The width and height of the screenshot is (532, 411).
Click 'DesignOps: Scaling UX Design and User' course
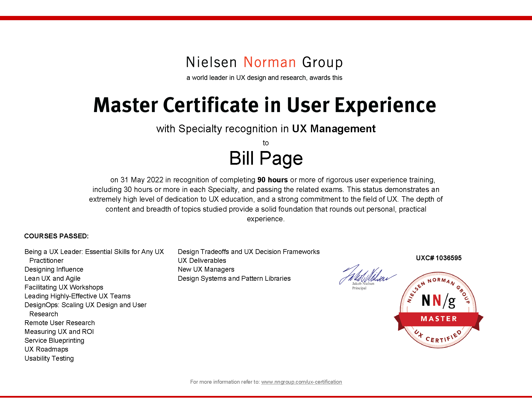coord(85,309)
